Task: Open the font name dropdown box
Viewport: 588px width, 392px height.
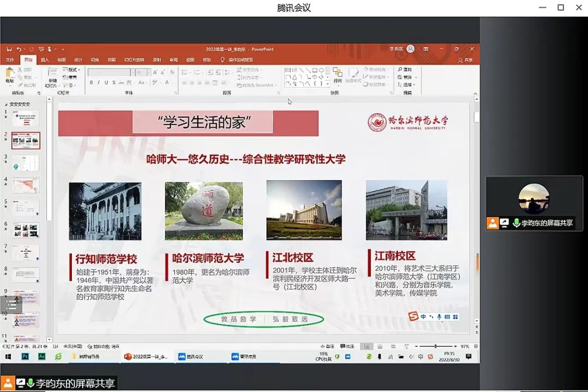Action: (110, 72)
